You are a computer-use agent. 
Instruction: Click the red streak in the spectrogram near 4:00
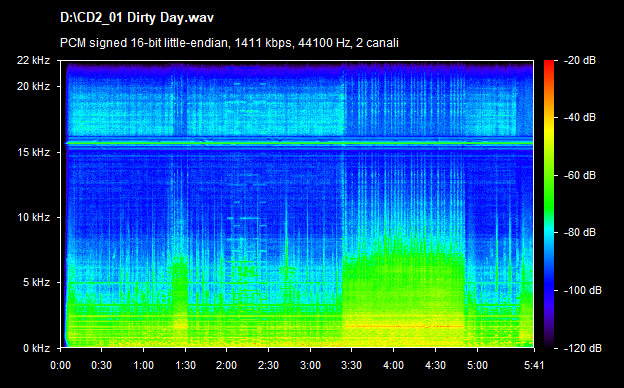point(404,326)
